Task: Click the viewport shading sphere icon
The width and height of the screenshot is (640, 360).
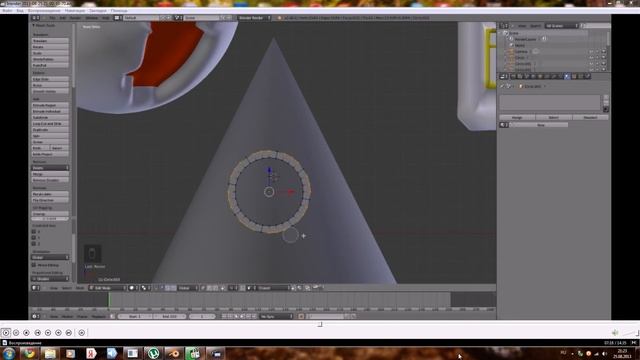Action: click(x=132, y=288)
